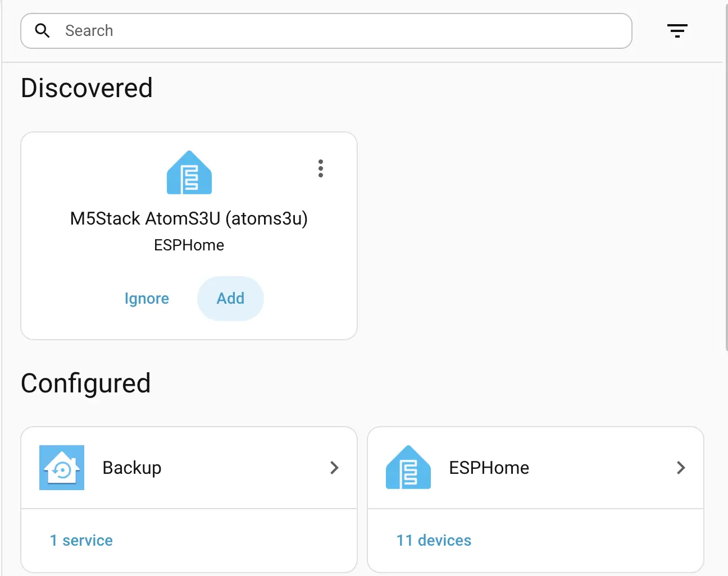Focus the Search integrations text field
This screenshot has height=576, width=728.
pyautogui.click(x=337, y=31)
